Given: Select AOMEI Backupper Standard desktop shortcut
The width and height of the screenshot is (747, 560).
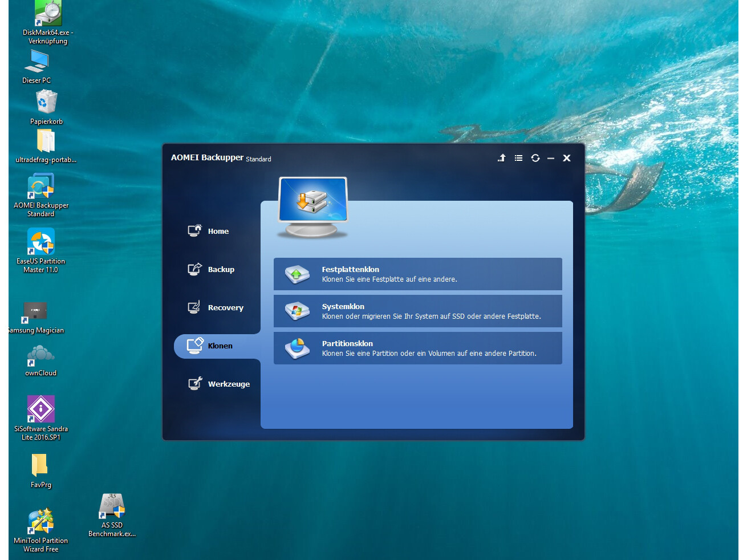Looking at the screenshot, I should point(41,195).
